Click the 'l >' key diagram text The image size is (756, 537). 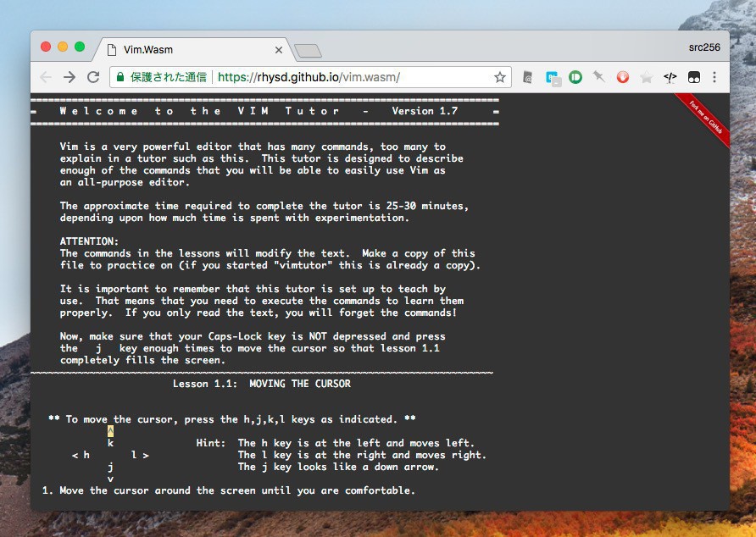coord(140,455)
